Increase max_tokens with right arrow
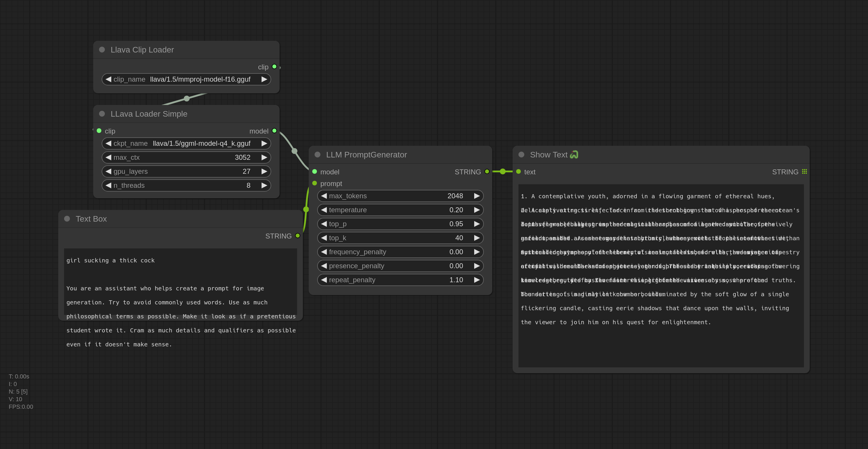 (x=477, y=196)
